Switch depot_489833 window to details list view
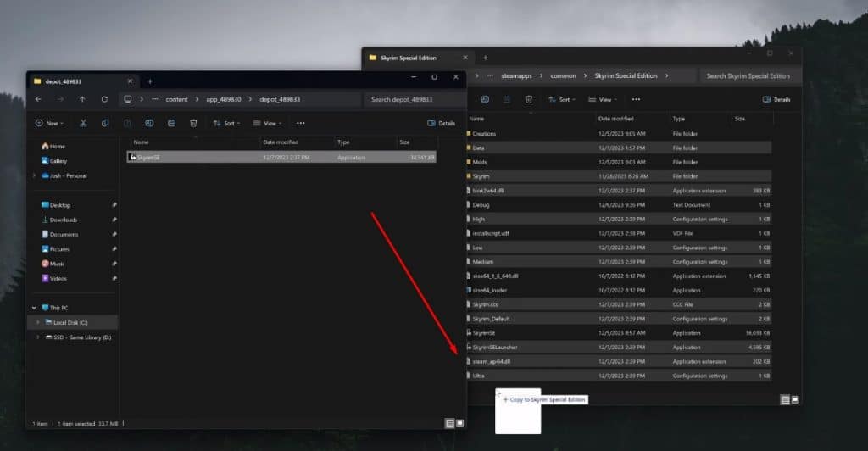Viewport: 868px width, 451px height. click(450, 423)
